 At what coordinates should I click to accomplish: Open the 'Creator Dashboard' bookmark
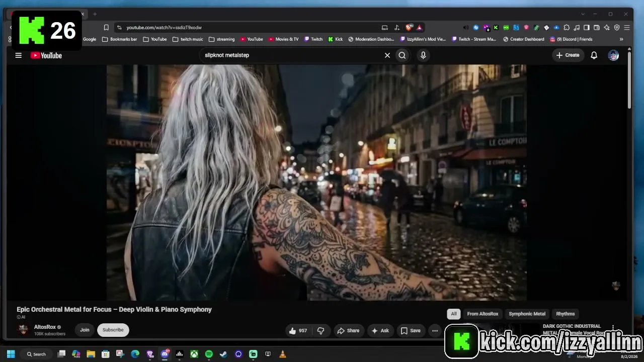(523, 39)
